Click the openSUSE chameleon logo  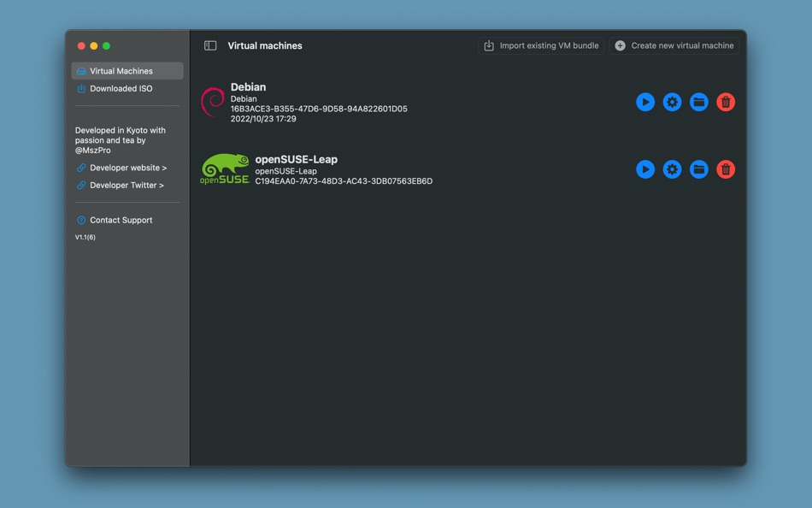225,169
